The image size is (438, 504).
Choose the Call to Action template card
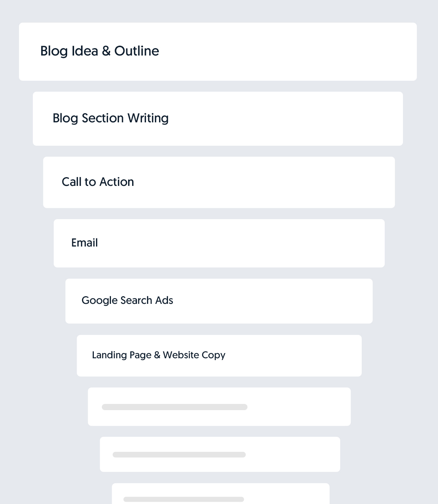[x=219, y=182]
